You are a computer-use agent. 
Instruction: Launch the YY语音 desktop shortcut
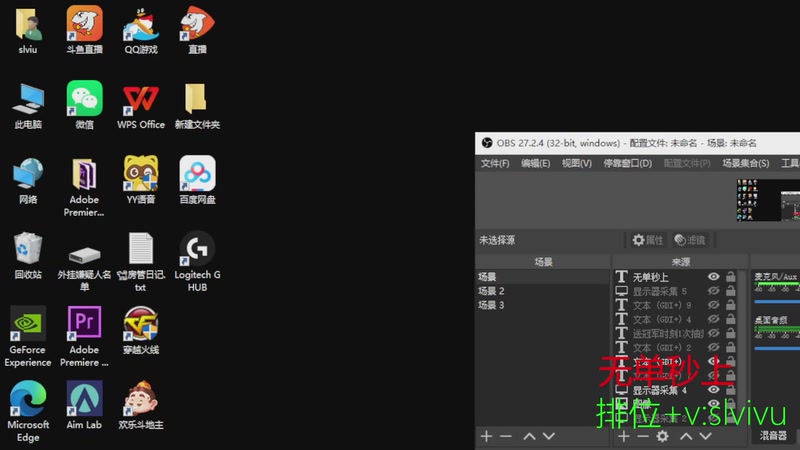[141, 180]
